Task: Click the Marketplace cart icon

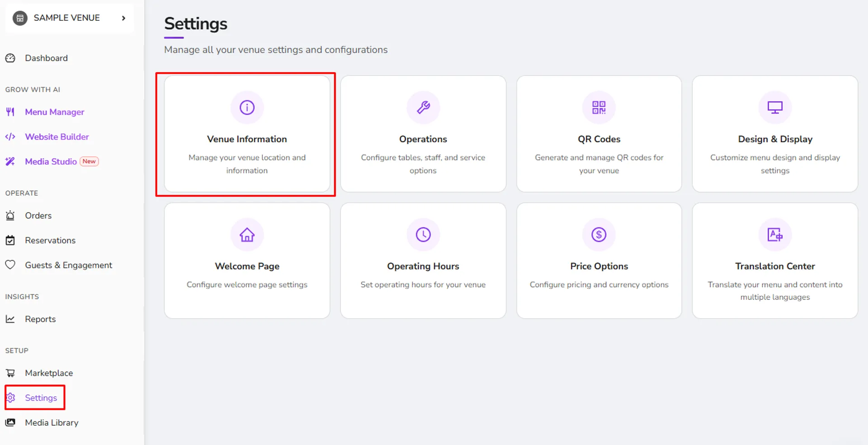Action: click(x=10, y=373)
